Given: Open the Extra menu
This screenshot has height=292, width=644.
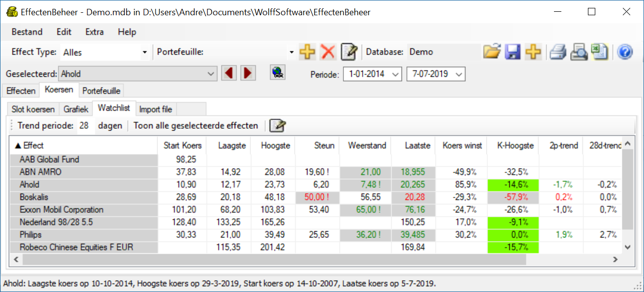Looking at the screenshot, I should point(94,32).
